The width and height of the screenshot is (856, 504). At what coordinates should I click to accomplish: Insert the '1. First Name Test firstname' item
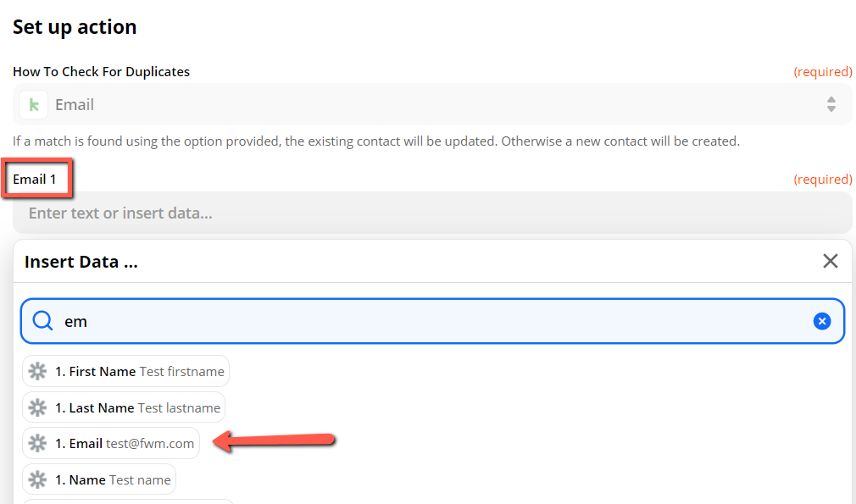[139, 371]
